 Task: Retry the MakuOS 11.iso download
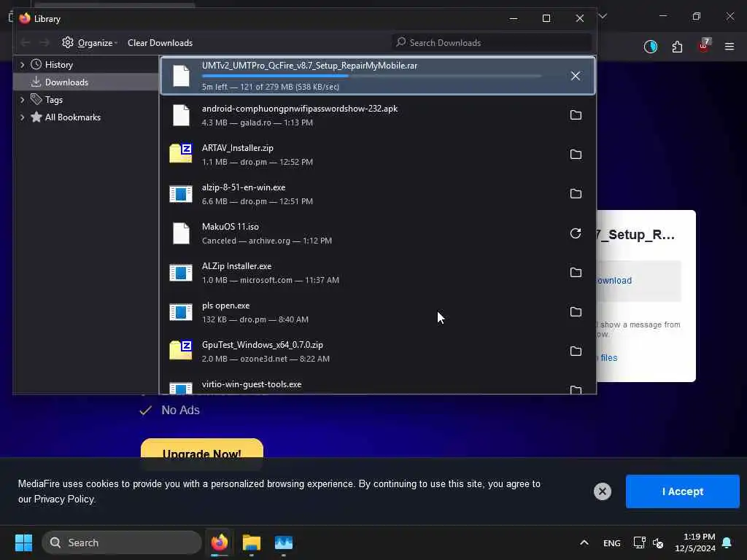(576, 233)
